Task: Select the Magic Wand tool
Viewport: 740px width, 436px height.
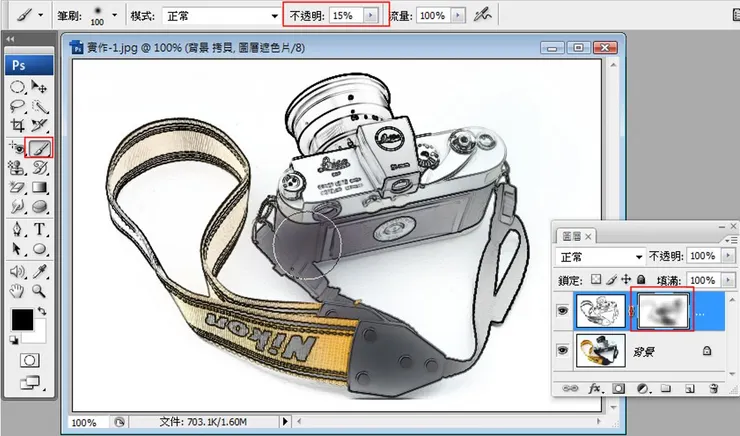Action: [x=40, y=106]
